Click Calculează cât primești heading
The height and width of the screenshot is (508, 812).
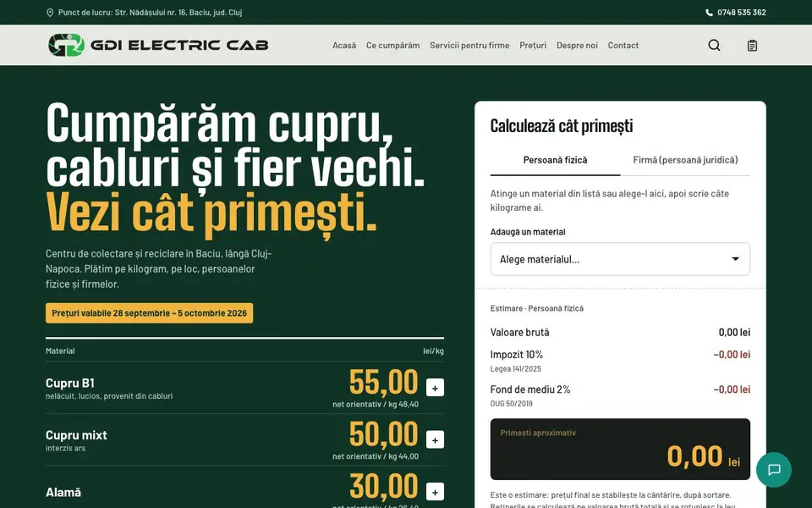pos(562,126)
